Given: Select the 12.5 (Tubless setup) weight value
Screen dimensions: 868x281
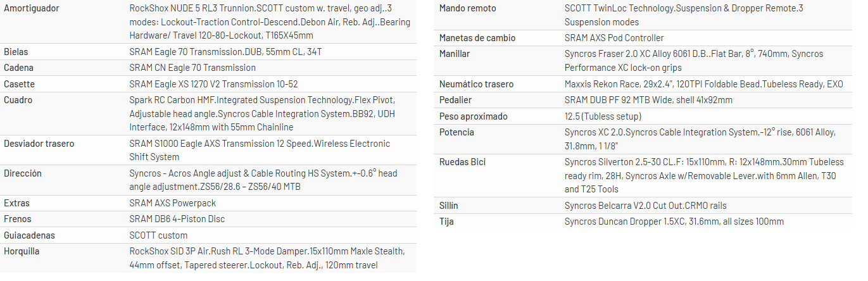Looking at the screenshot, I should [x=603, y=116].
